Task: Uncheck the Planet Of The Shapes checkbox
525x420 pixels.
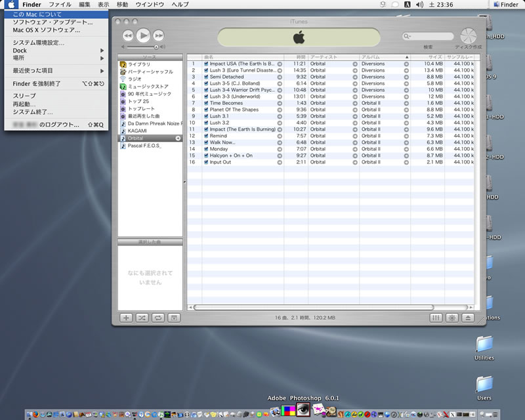Action: point(206,110)
